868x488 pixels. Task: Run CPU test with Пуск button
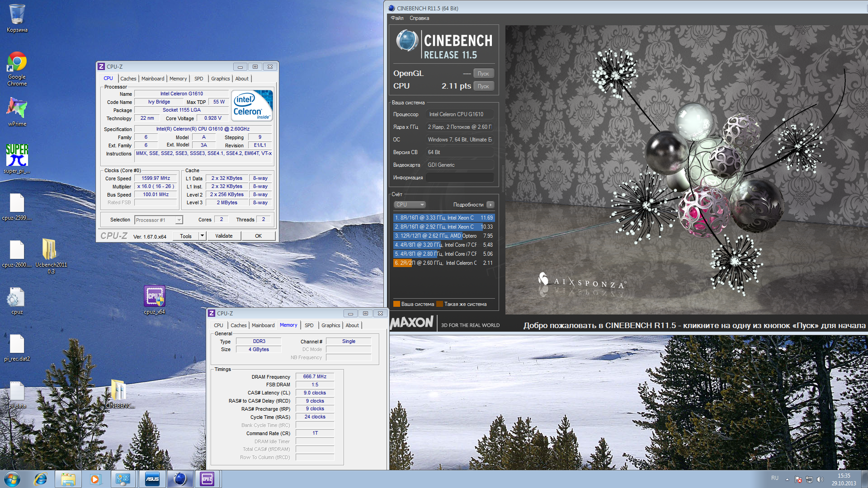tap(483, 86)
